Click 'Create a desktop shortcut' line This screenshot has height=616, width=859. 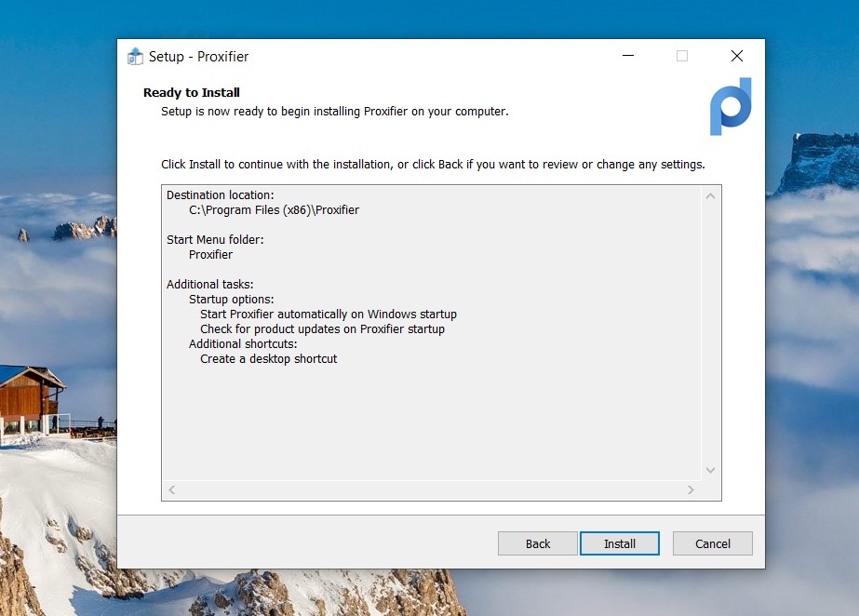coord(268,358)
